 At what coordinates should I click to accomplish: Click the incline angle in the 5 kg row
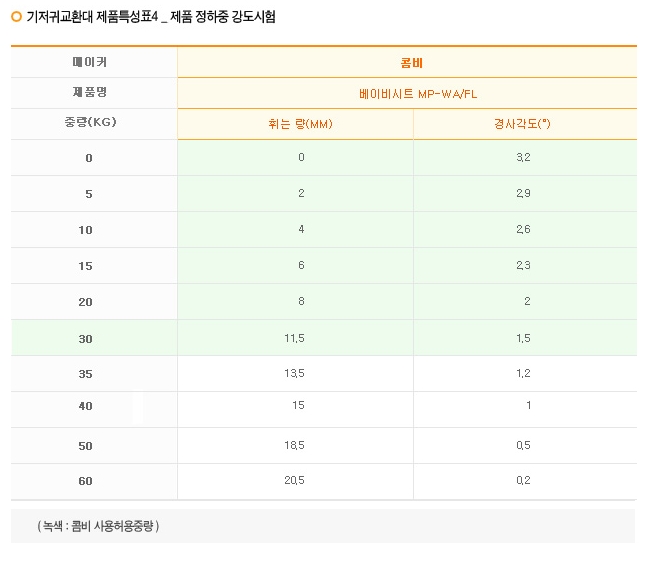523,193
